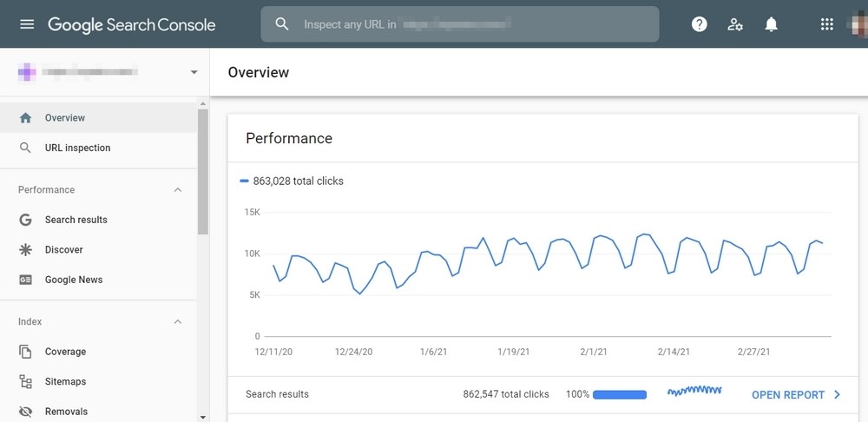Open the Removals page

(99, 412)
